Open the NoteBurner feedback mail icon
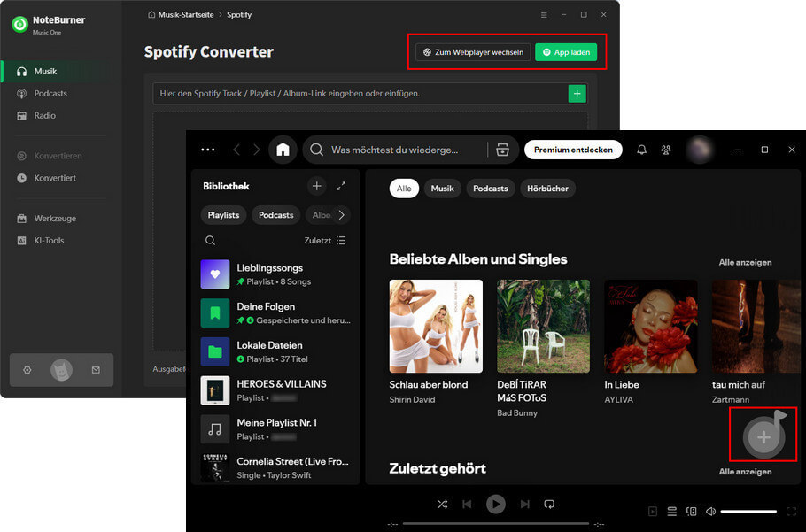This screenshot has height=532, width=806. (x=96, y=370)
